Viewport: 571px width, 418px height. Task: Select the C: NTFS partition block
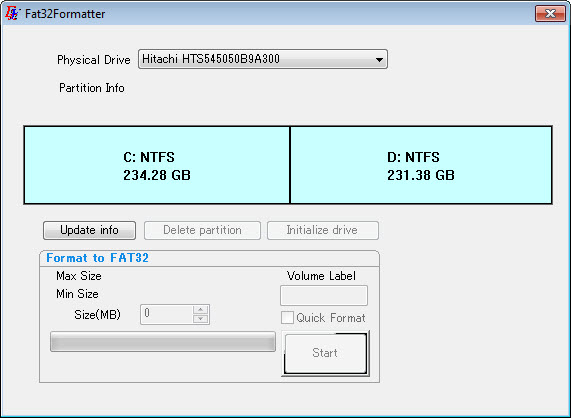click(x=157, y=165)
